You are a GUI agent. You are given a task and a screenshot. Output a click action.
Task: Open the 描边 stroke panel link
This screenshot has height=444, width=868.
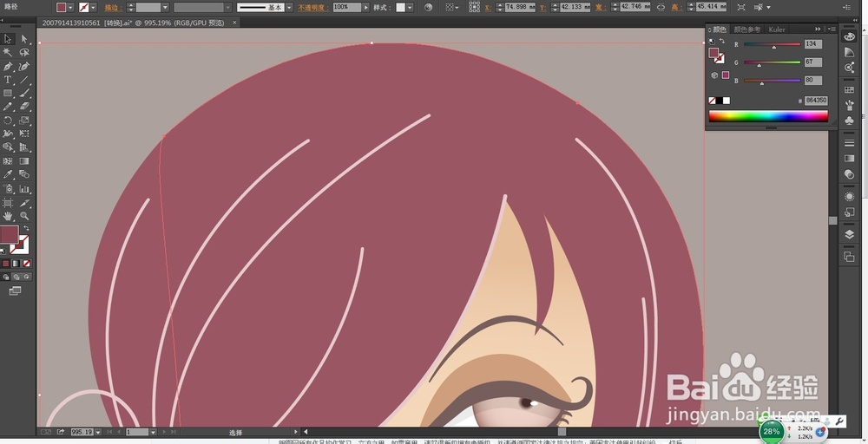[x=114, y=8]
